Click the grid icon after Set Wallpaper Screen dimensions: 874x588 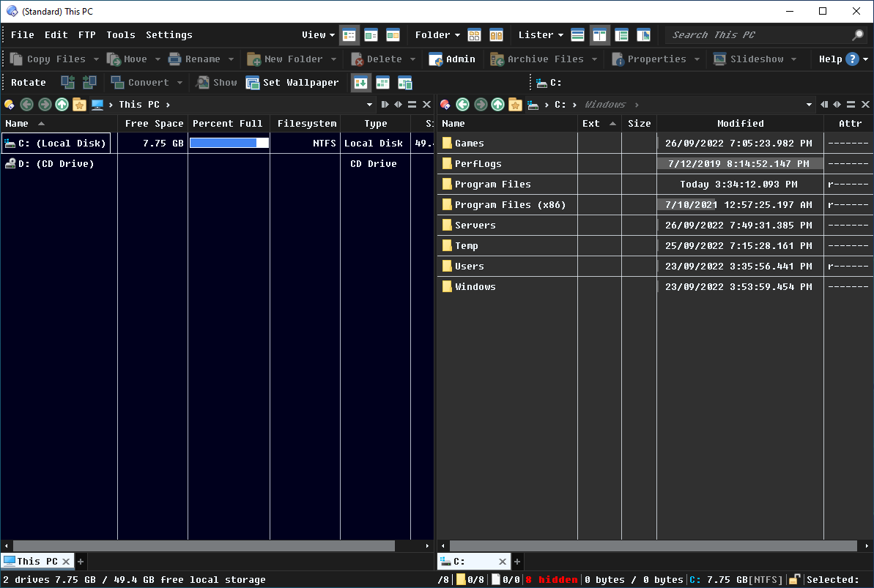point(383,83)
